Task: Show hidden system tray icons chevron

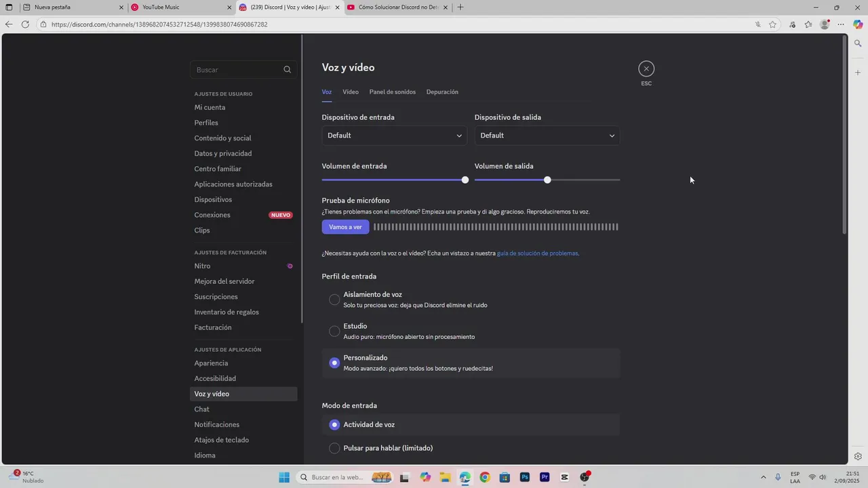Action: [764, 477]
